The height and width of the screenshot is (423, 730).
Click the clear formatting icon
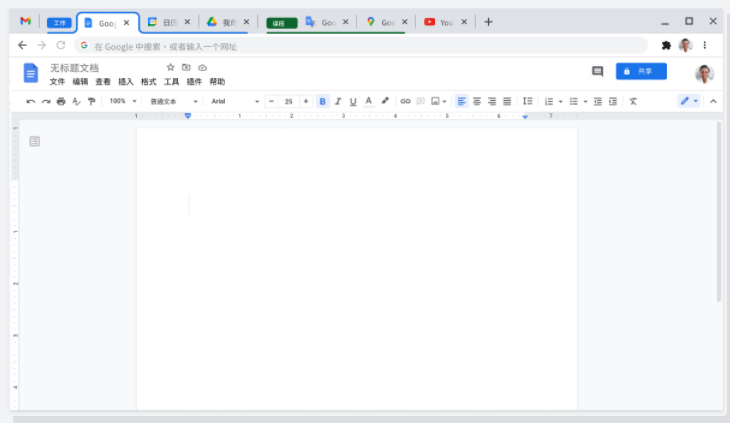tap(633, 101)
